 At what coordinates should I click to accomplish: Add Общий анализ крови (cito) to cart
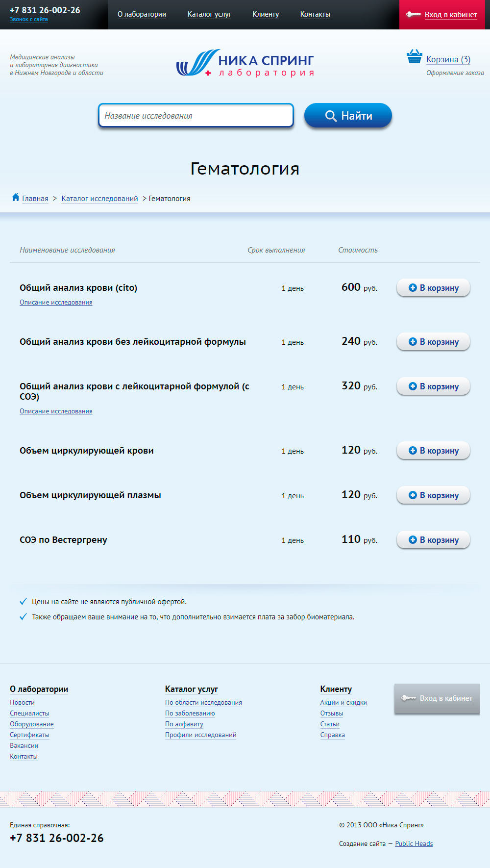[433, 288]
